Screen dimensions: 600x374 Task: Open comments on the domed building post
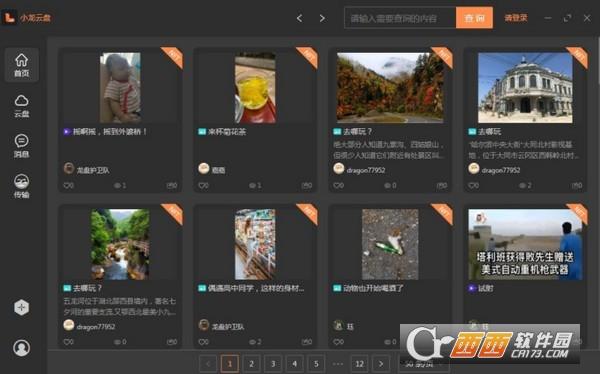click(577, 185)
